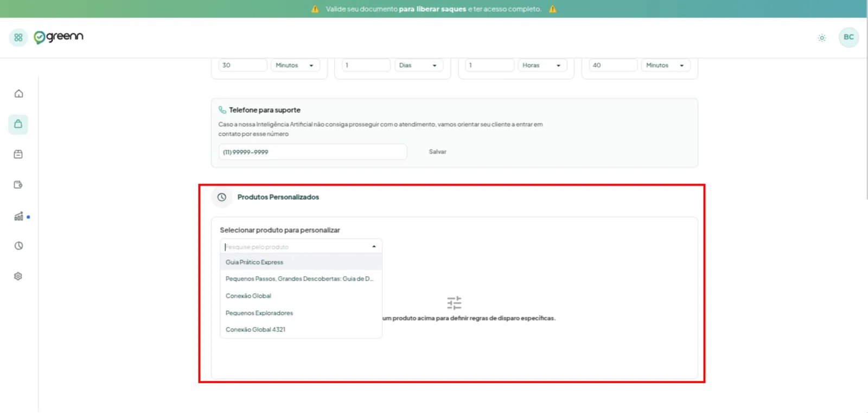This screenshot has width=868, height=413.
Task: Open the Minutos dropdown next to 40
Action: click(666, 65)
